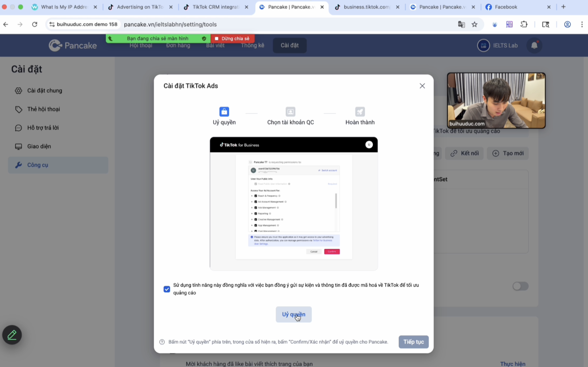Click the Hoàn thành rocket step icon
The height and width of the screenshot is (367, 588).
click(x=360, y=112)
